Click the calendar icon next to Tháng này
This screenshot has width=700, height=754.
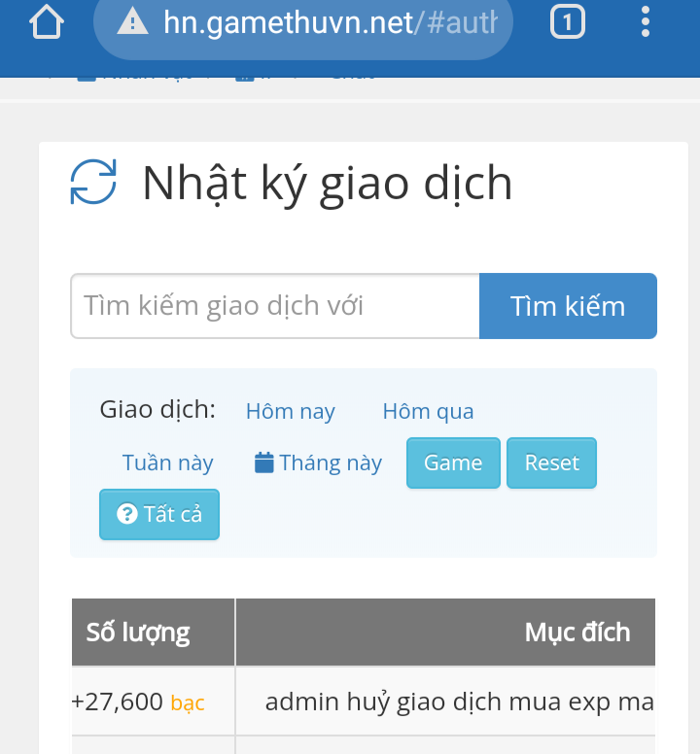pyautogui.click(x=263, y=463)
